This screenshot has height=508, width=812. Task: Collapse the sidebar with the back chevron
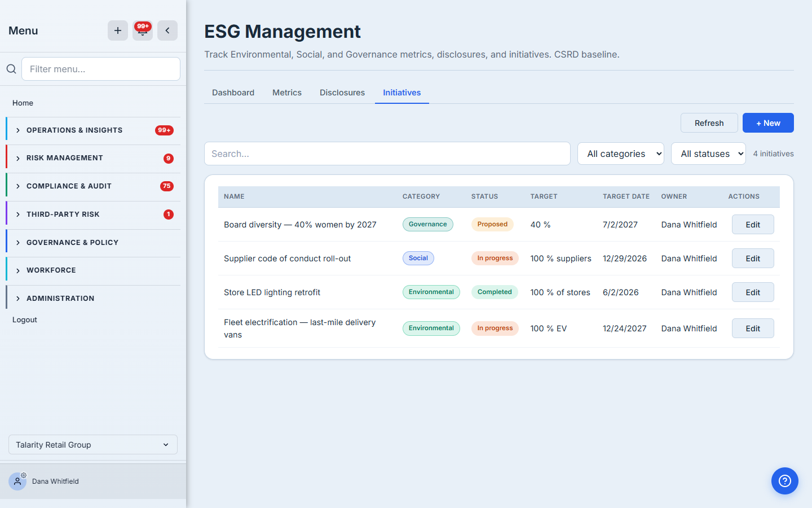point(167,30)
